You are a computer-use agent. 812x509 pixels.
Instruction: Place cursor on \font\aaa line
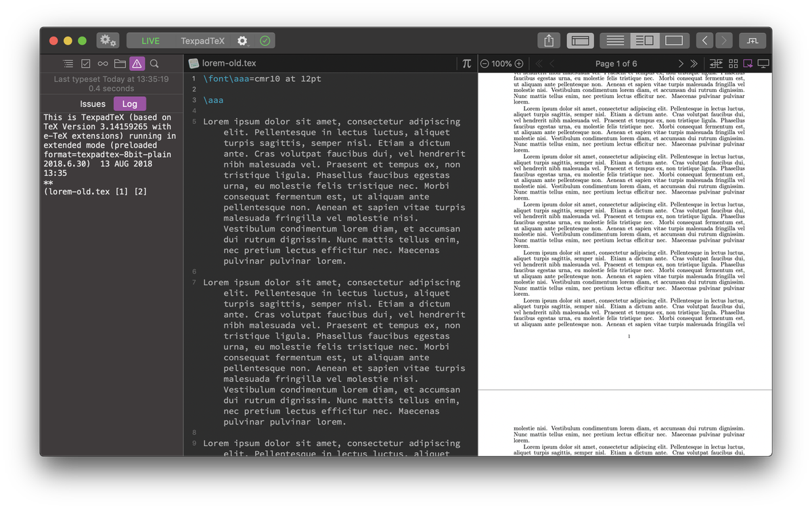click(262, 79)
